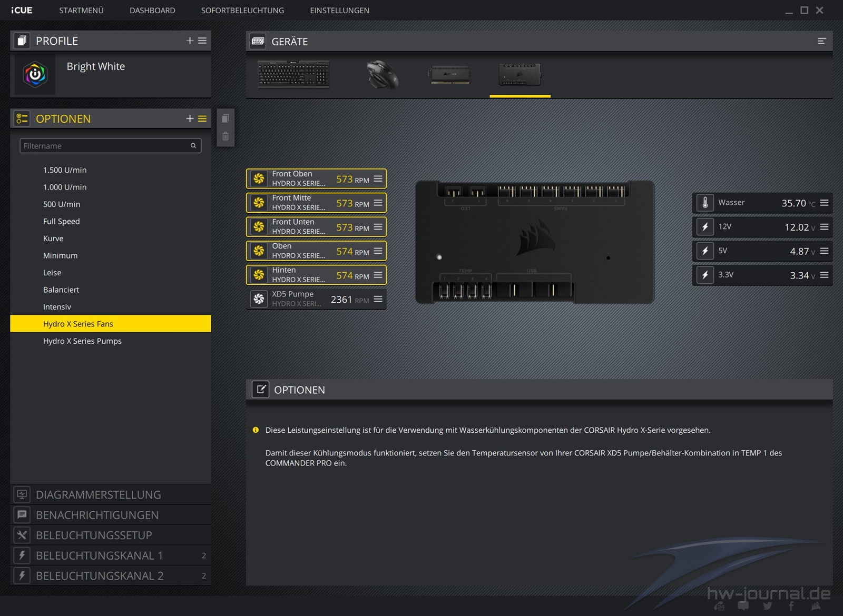Select the mouse device thumbnail
843x616 pixels.
tap(383, 74)
